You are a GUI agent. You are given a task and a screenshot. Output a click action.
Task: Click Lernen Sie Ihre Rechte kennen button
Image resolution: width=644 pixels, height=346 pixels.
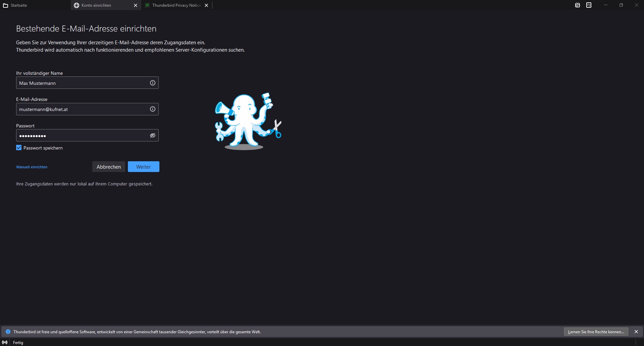click(596, 332)
